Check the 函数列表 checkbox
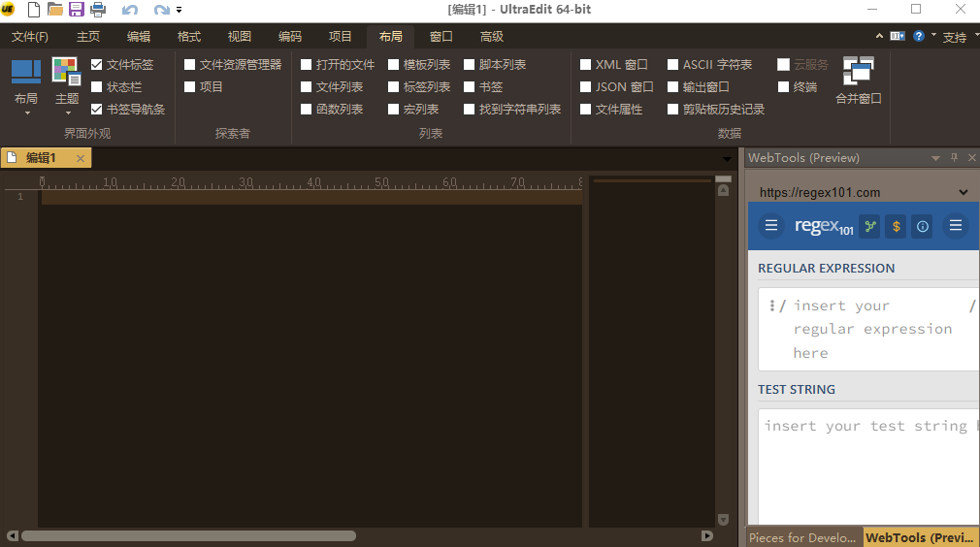This screenshot has width=980, height=547. [306, 110]
